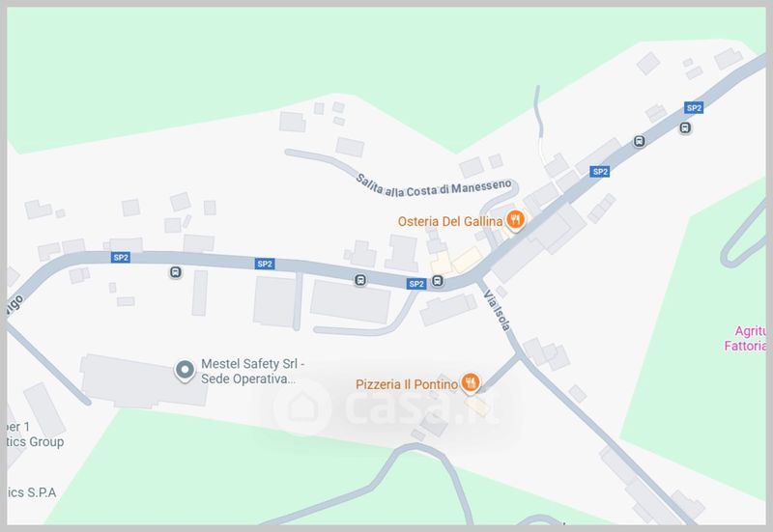Click the 'ics S.P.A' label at the bottom-left
The height and width of the screenshot is (532, 773).
(x=32, y=492)
